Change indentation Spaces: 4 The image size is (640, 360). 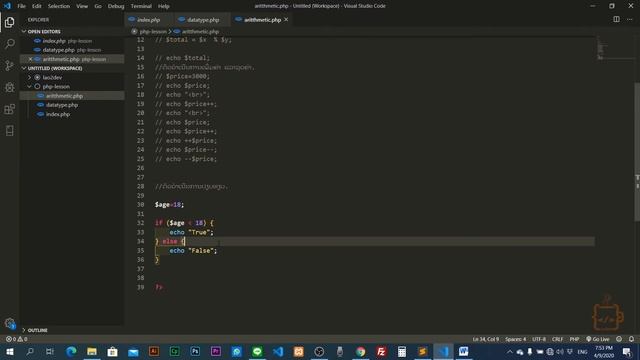click(x=516, y=339)
